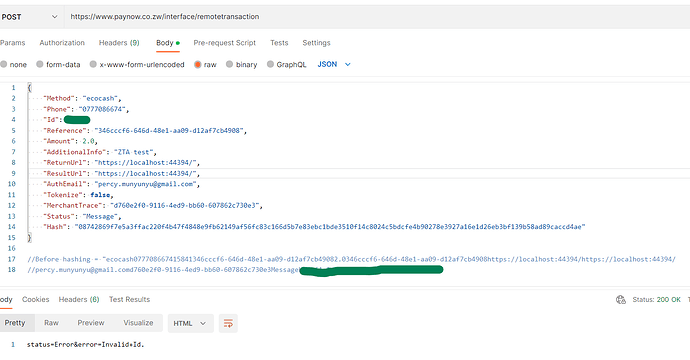The image size is (690, 360).
Task: Click the comment line starting percy.munyunyu
Action: [x=235, y=270]
